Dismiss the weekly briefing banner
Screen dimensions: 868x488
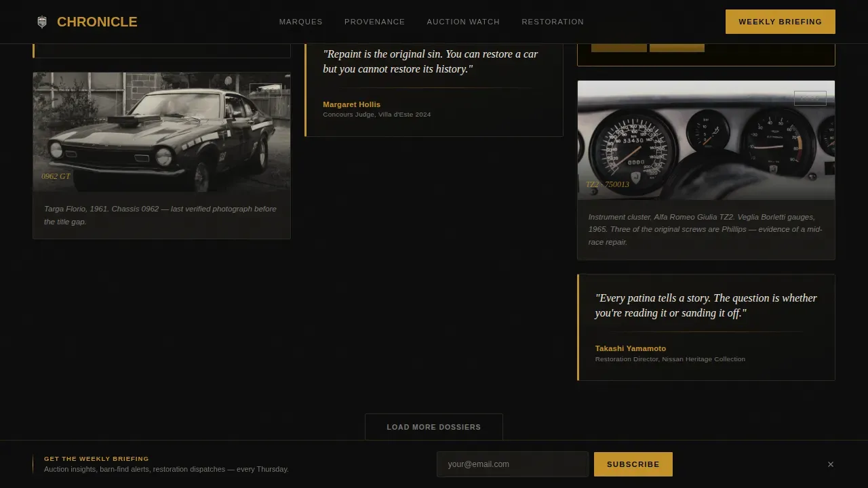(x=831, y=464)
